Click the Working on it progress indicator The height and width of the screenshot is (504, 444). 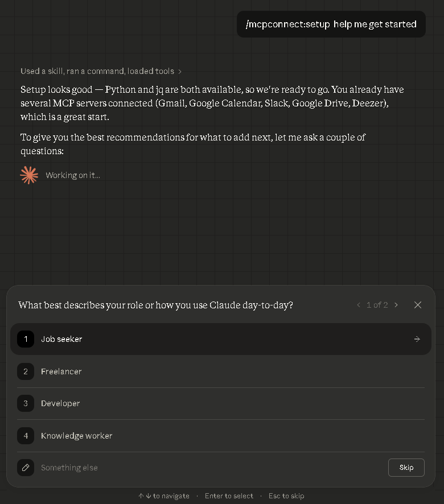[x=73, y=175]
